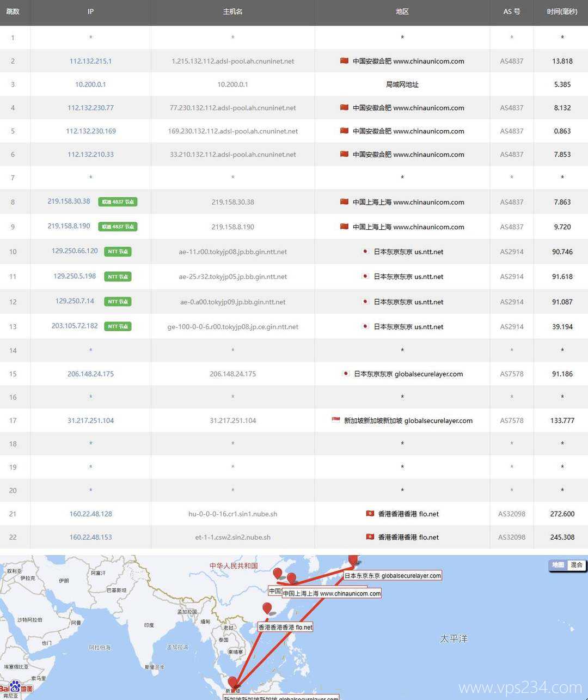The height and width of the screenshot is (700, 588).
Task: Click NTT badge beside 129.250.5.198
Action: [x=118, y=277]
